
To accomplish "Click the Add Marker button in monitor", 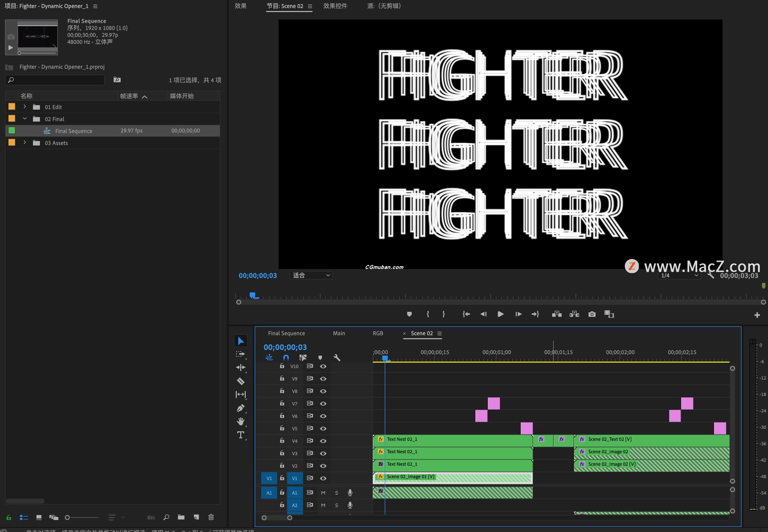I will pyautogui.click(x=409, y=314).
